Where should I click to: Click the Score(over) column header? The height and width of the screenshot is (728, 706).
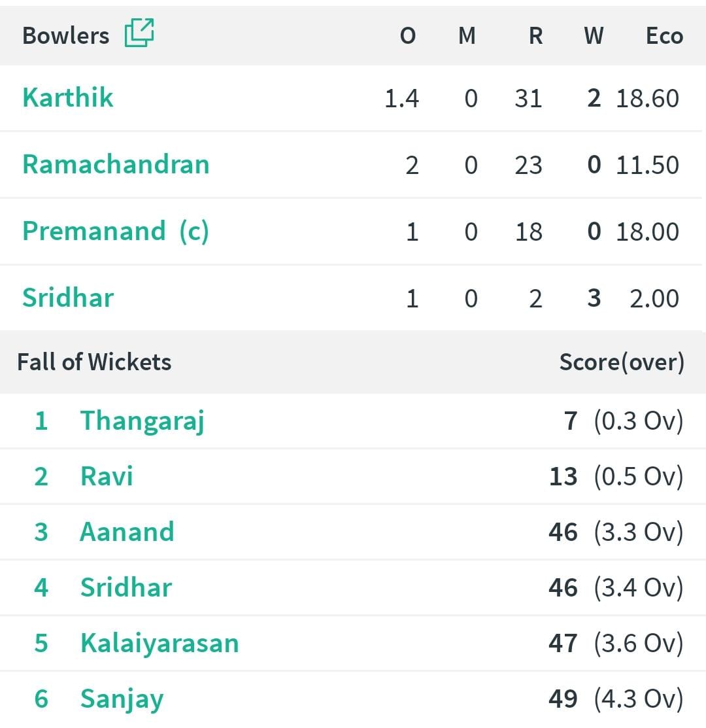pyautogui.click(x=622, y=362)
